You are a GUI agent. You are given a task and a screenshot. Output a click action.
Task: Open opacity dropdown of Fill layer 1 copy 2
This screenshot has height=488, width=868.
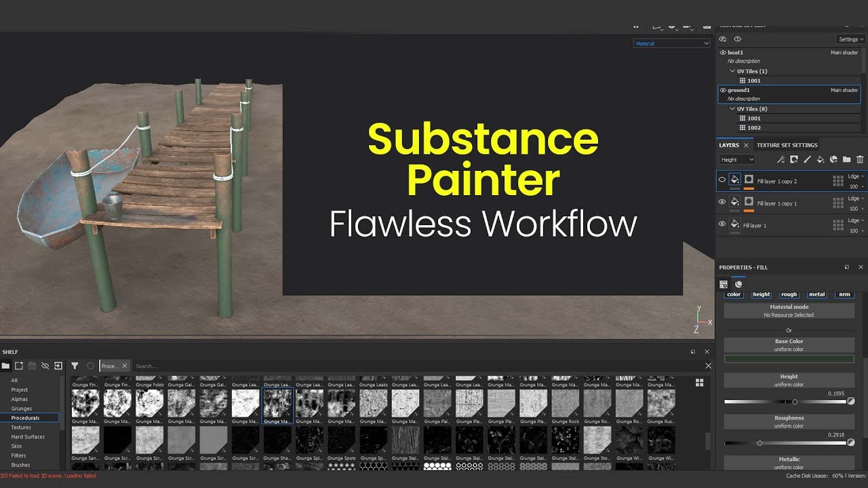click(x=856, y=186)
